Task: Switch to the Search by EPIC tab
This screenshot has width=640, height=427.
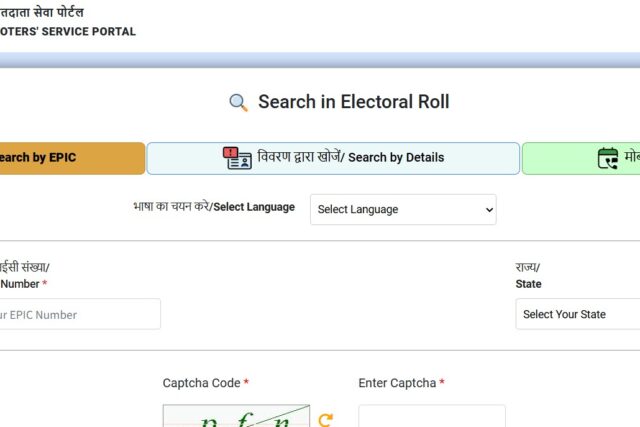Action: (x=72, y=158)
